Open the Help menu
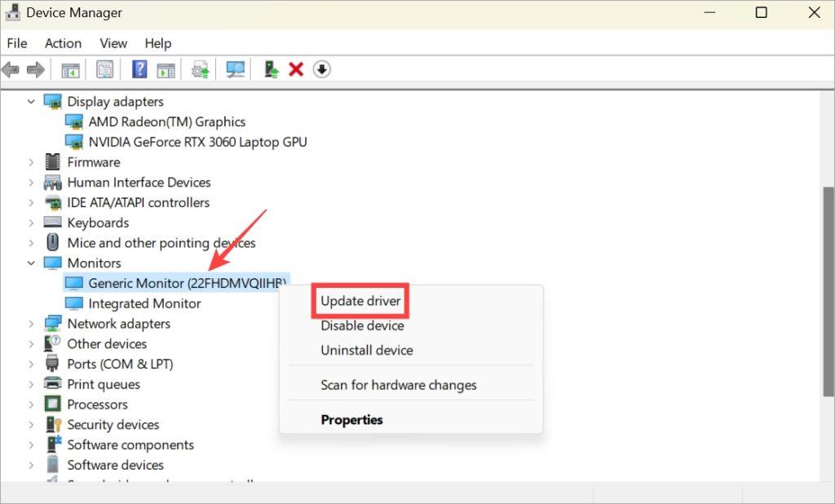The width and height of the screenshot is (835, 504). [157, 43]
